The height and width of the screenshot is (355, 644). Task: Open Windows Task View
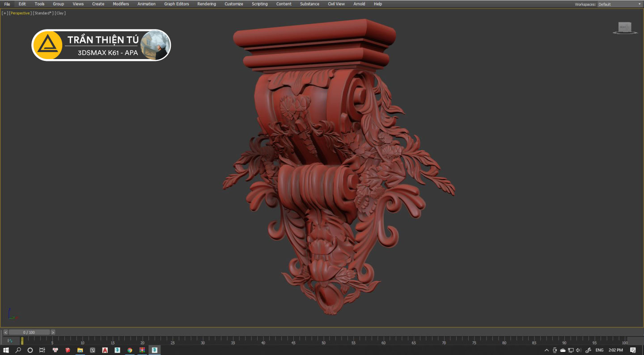42,350
